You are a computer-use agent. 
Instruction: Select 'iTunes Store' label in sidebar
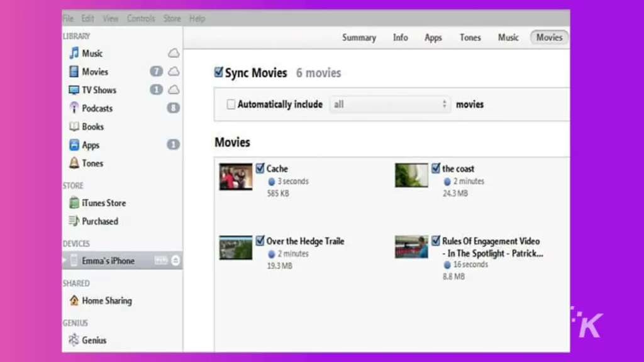point(104,203)
